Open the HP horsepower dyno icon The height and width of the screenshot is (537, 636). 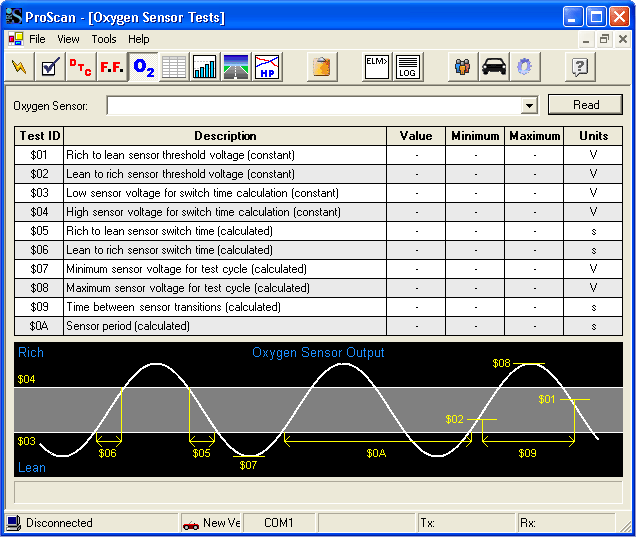(267, 67)
